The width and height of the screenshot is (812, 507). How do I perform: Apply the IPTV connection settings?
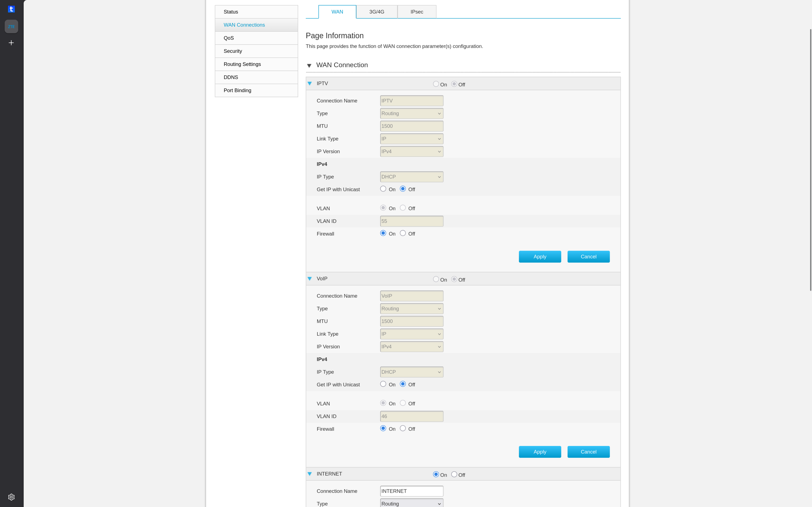pyautogui.click(x=540, y=257)
